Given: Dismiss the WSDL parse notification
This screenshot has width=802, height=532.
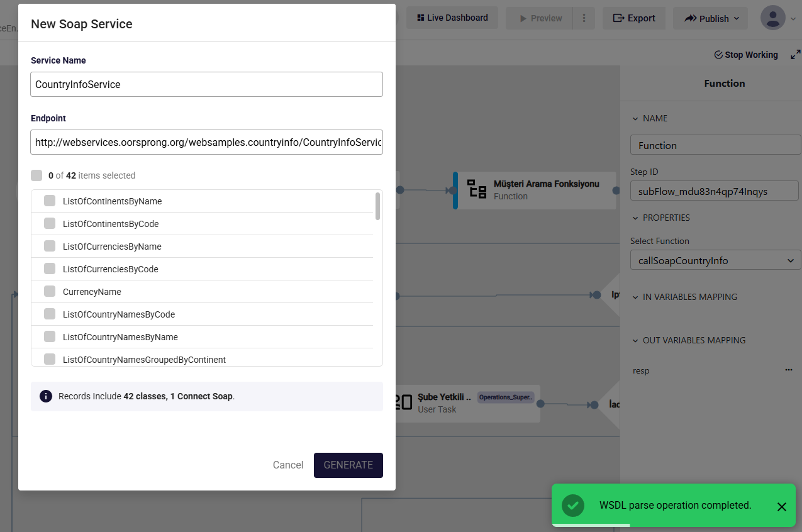Looking at the screenshot, I should click(782, 507).
